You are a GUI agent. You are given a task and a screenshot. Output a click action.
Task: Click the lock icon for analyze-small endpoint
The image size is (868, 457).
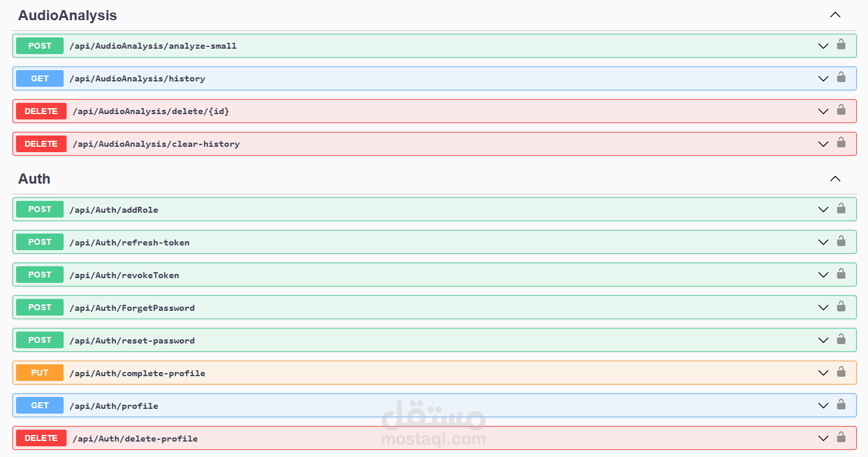841,44
